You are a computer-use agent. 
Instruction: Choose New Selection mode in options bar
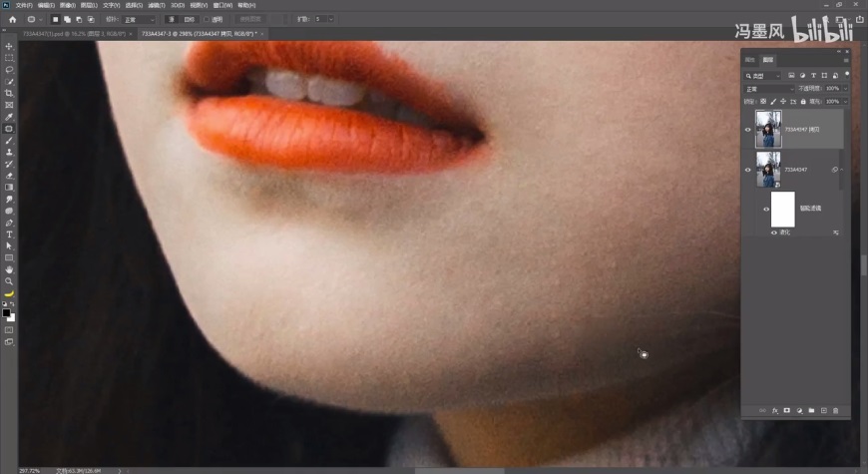pyautogui.click(x=55, y=19)
